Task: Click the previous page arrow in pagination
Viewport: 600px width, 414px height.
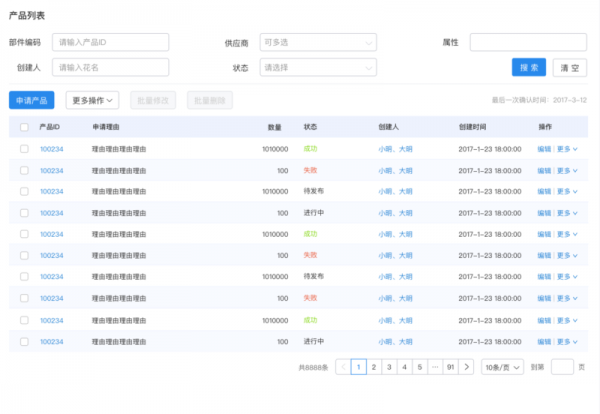Action: point(343,367)
